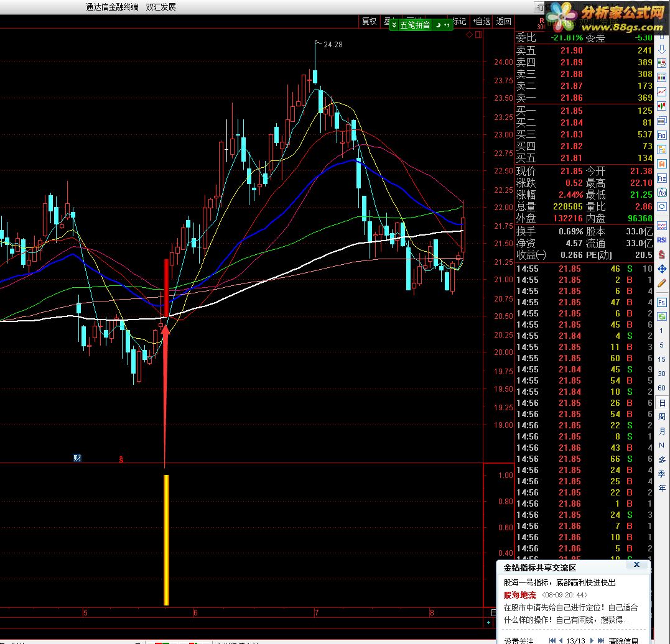This screenshot has height=644, width=670.
Task: Select the 年 yearly period
Action: pos(661,488)
